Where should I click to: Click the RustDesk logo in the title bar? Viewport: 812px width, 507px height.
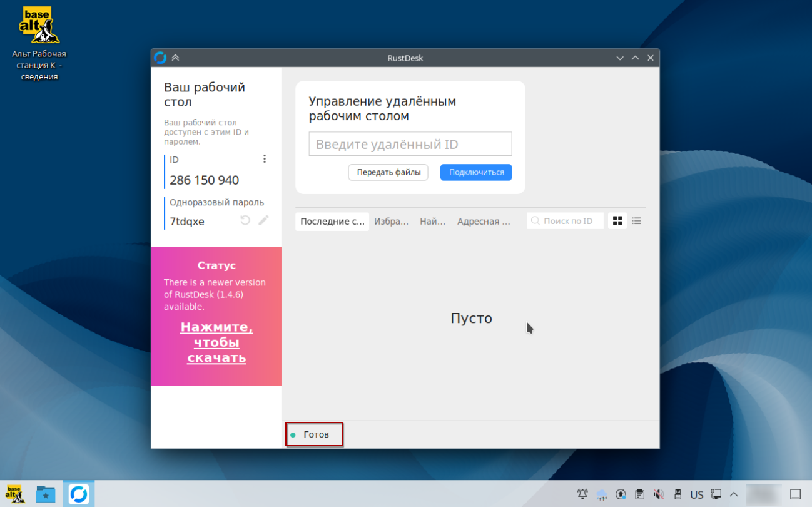[161, 57]
